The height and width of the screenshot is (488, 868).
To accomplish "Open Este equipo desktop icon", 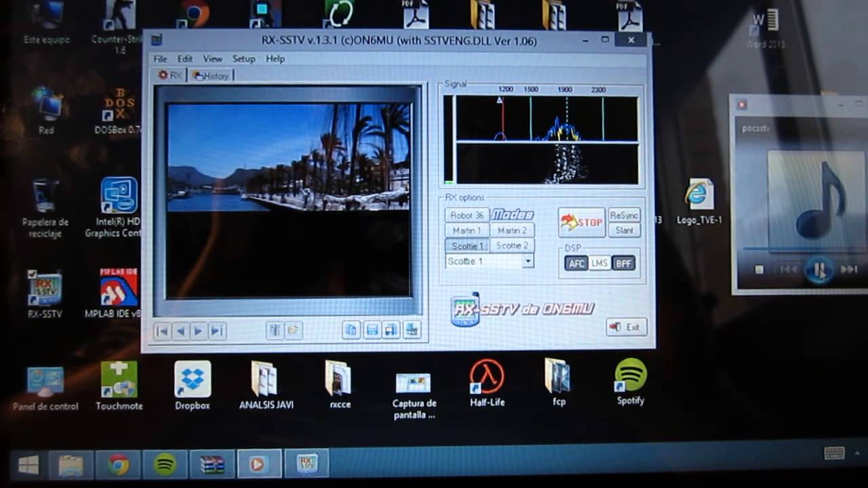I will click(46, 22).
